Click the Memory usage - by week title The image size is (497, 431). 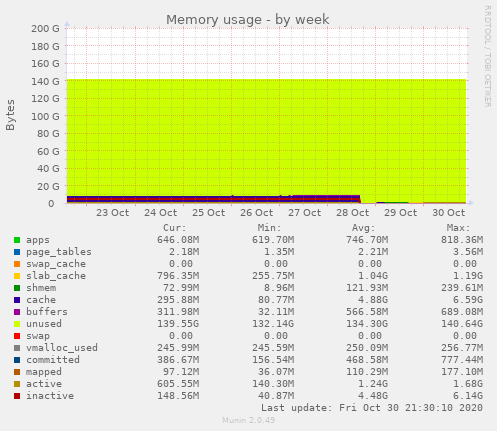tap(248, 20)
